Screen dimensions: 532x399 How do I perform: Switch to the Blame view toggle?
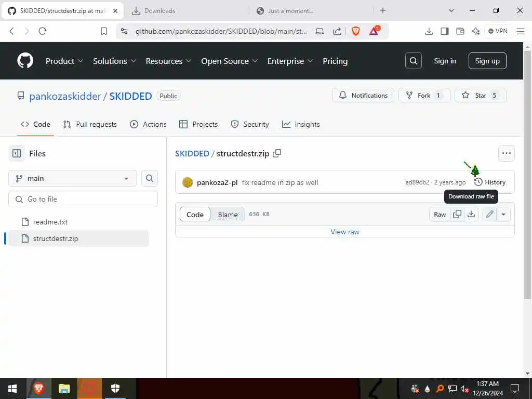[228, 215]
